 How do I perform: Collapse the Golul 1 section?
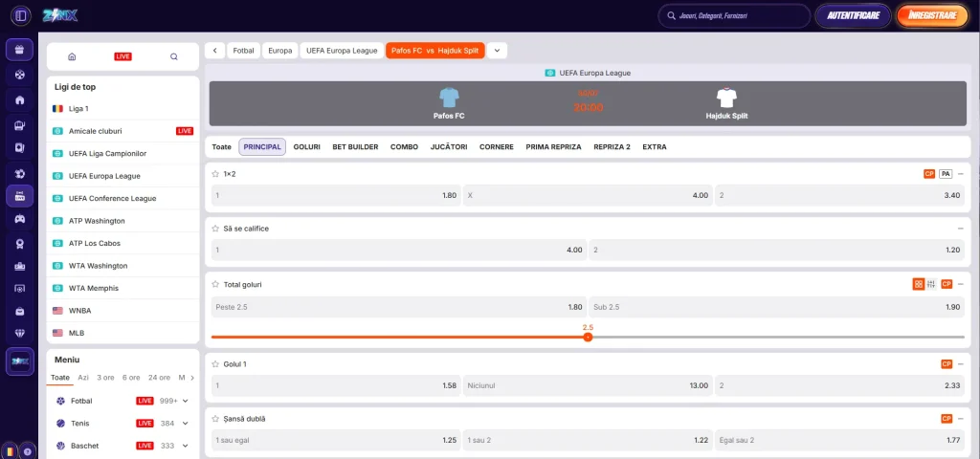click(x=961, y=363)
